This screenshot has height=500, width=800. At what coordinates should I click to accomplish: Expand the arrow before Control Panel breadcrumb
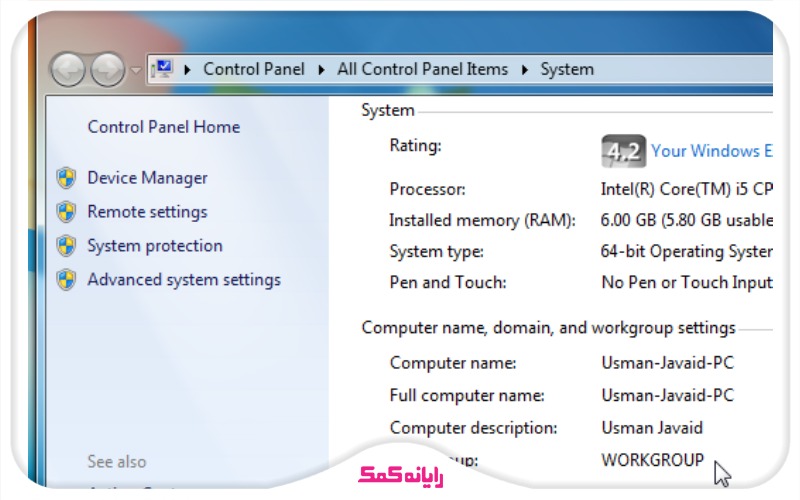pos(188,70)
